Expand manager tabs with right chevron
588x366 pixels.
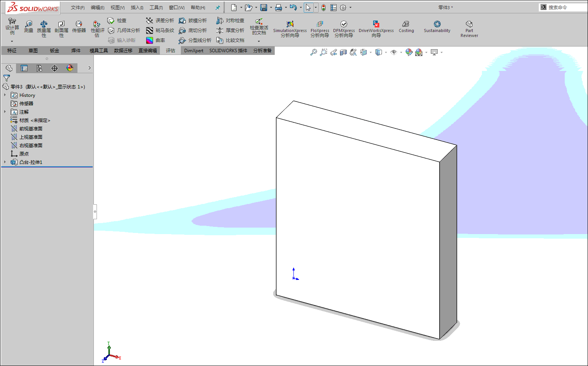(89, 68)
